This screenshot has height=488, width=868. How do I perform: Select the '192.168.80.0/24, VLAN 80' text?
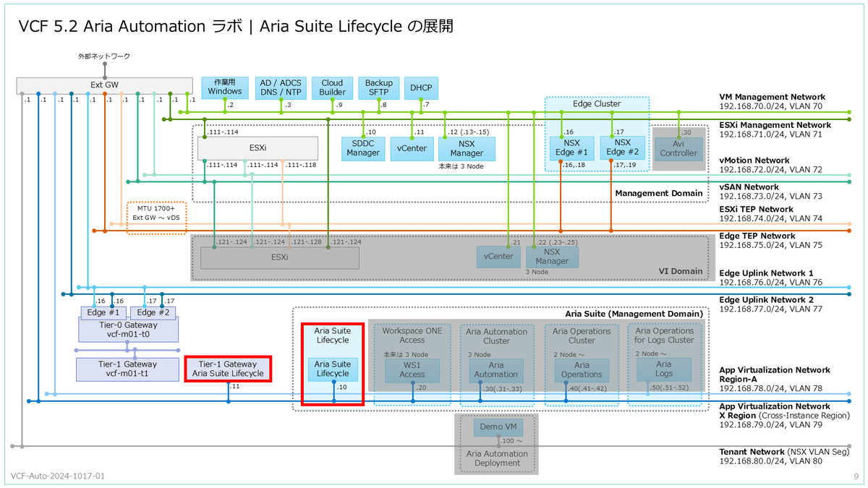click(x=770, y=461)
